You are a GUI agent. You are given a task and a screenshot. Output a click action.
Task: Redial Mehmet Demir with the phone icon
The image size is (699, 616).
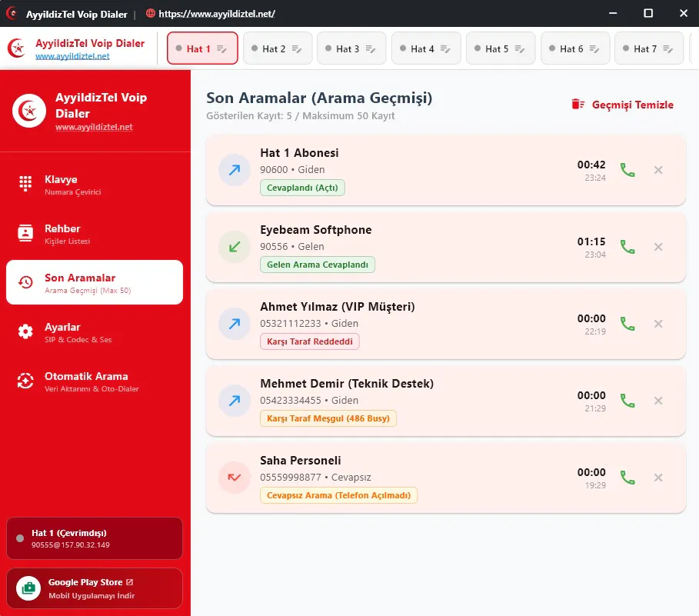pos(627,401)
